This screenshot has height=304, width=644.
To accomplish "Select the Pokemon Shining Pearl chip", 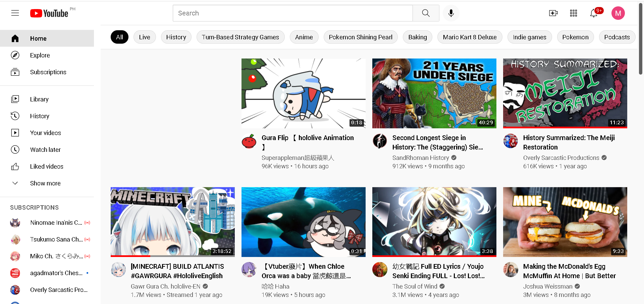I will click(x=361, y=37).
